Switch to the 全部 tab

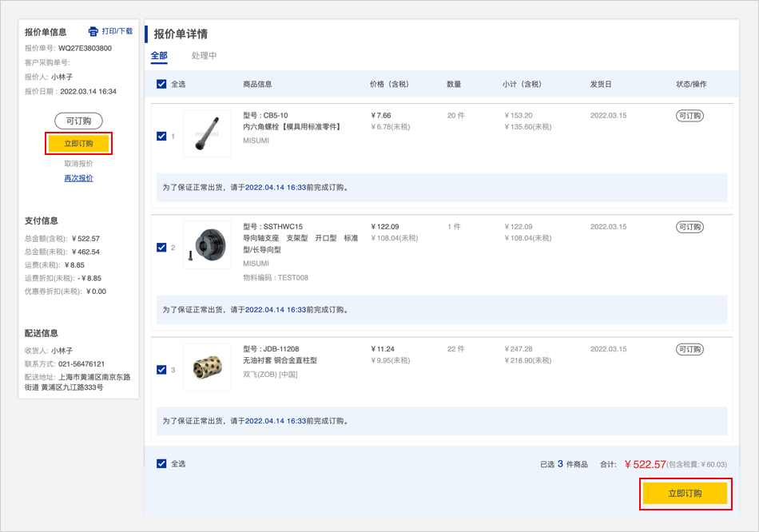[x=159, y=56]
